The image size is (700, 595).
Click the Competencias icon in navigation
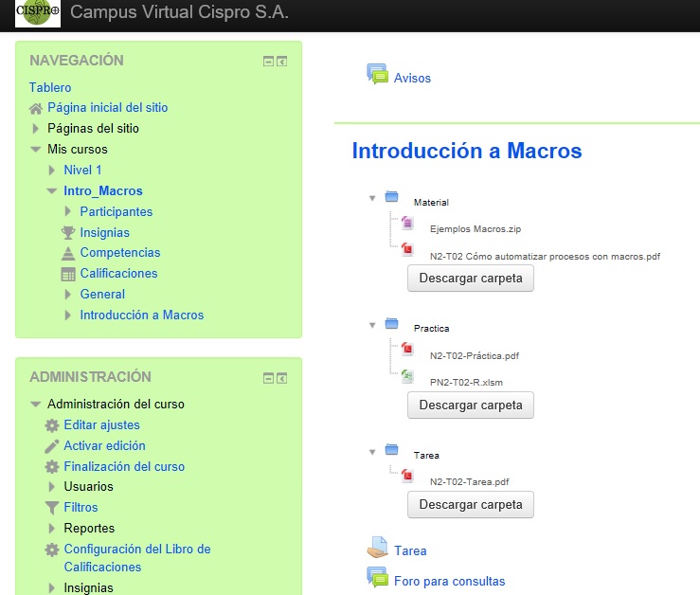click(x=67, y=253)
